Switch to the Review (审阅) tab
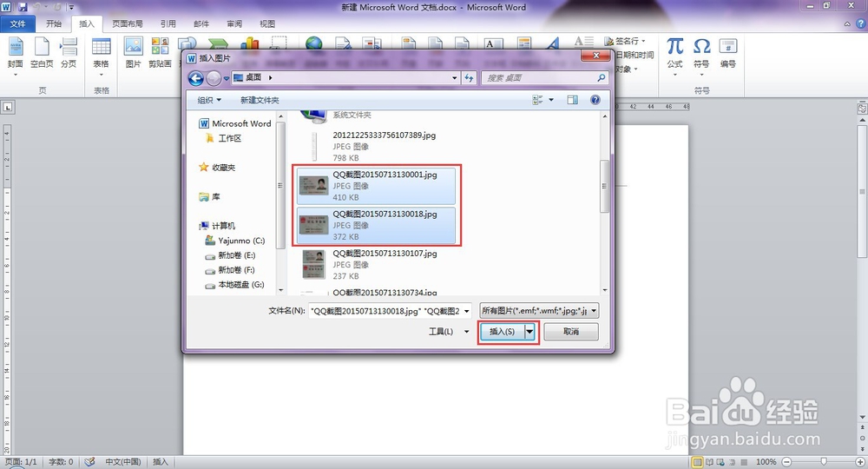 [x=234, y=23]
